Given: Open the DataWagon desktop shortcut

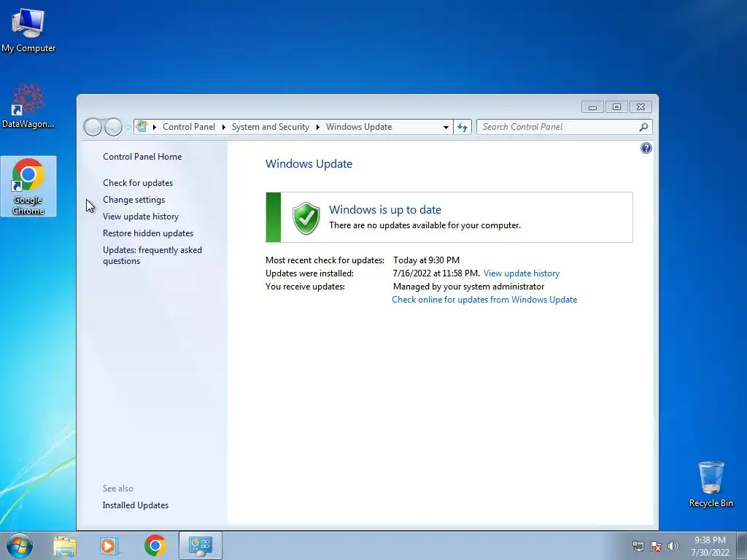Looking at the screenshot, I should coord(28,106).
